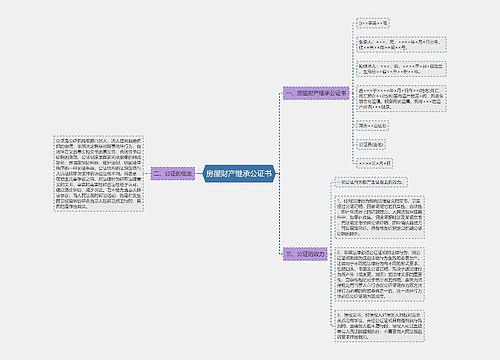
Task: Click connector line between 二、公证的概念 and center node
Action: tap(199, 173)
